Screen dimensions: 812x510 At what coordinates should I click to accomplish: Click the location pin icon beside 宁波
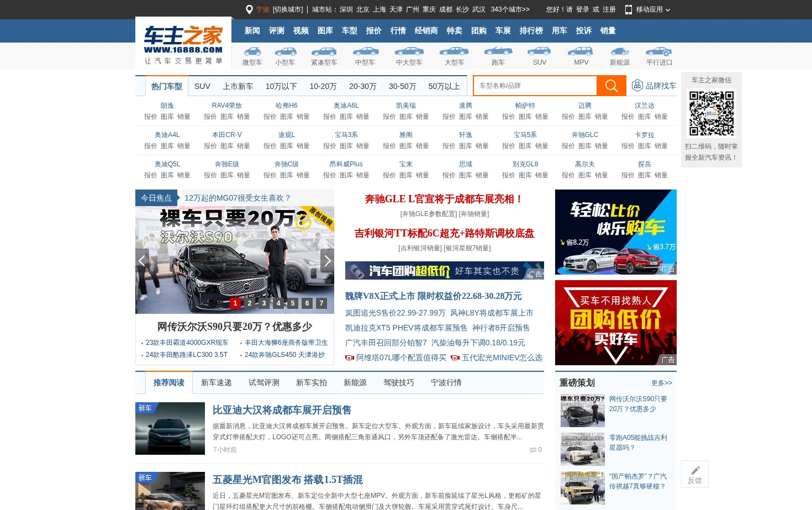pyautogui.click(x=249, y=9)
